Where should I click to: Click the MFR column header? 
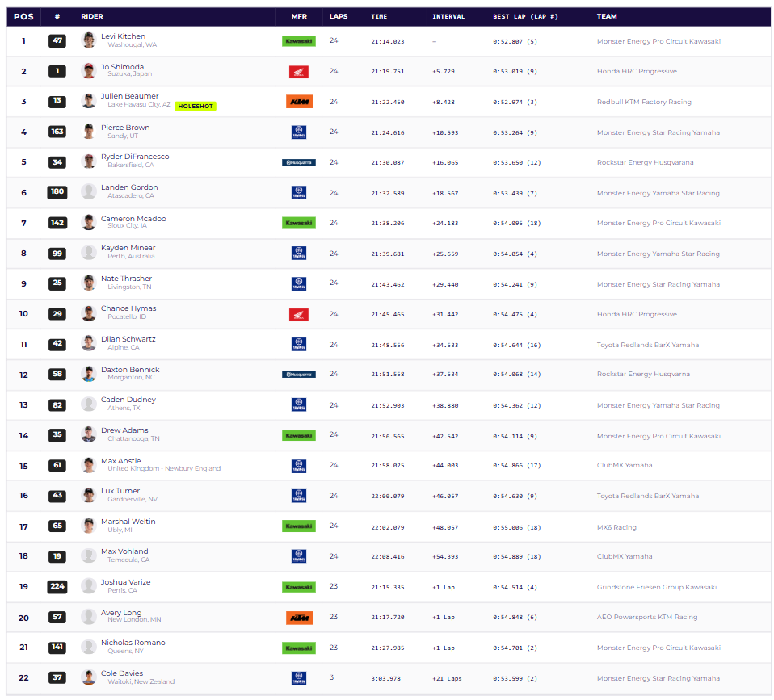point(299,16)
